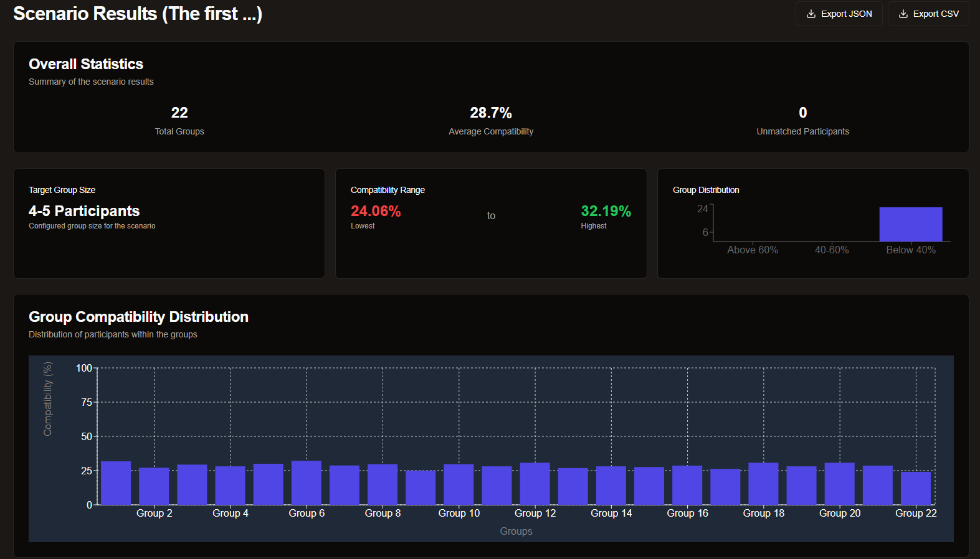This screenshot has width=980, height=559.
Task: Click the Group 20 axis label
Action: coord(840,513)
